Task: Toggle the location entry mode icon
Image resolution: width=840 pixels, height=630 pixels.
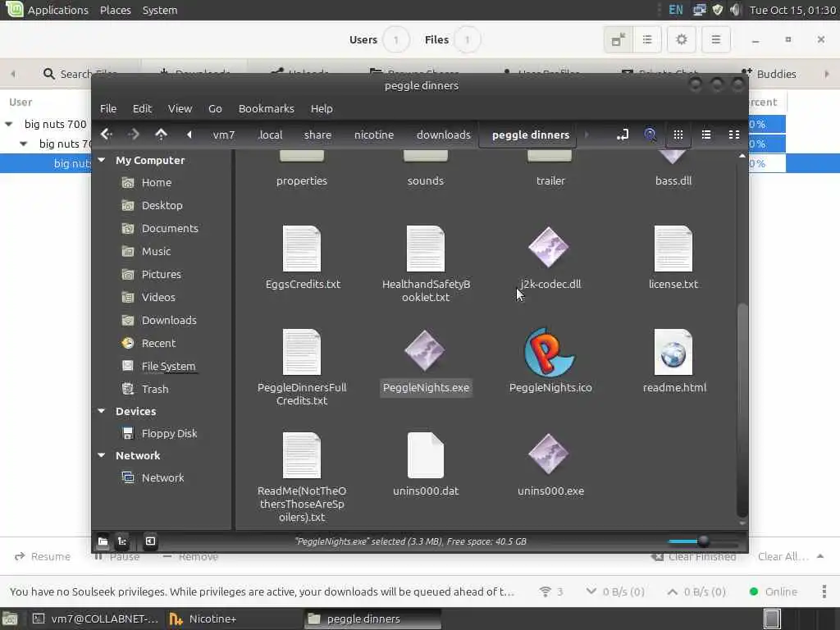Action: (x=622, y=135)
